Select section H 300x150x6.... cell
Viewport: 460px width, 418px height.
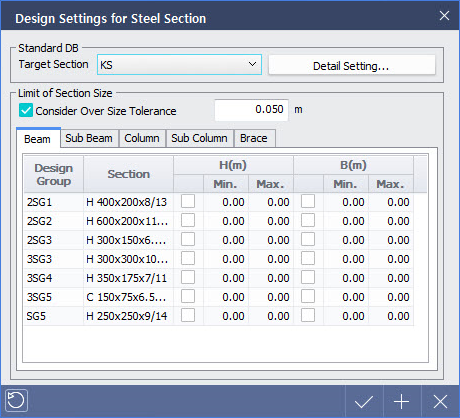pos(128,240)
